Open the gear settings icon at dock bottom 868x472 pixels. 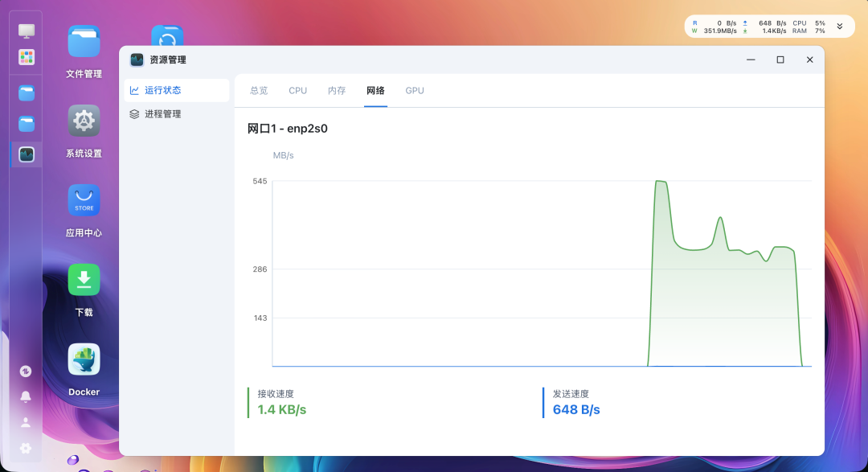tap(25, 448)
